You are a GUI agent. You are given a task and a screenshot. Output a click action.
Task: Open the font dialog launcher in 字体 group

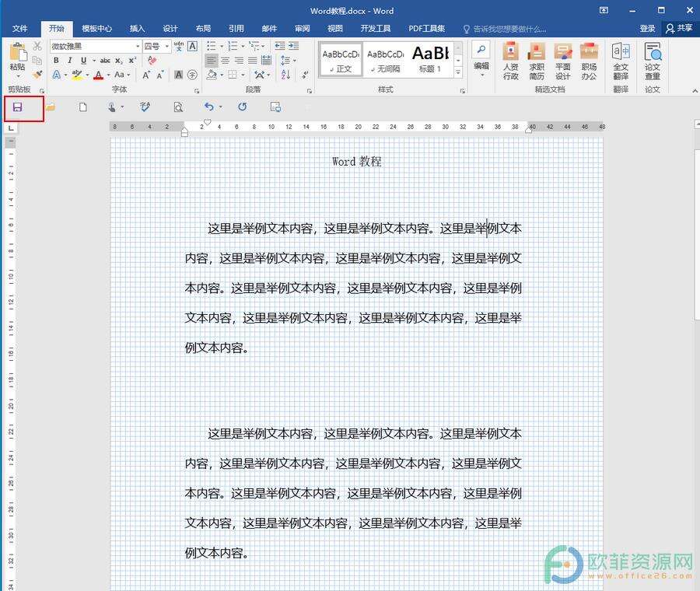(x=197, y=91)
